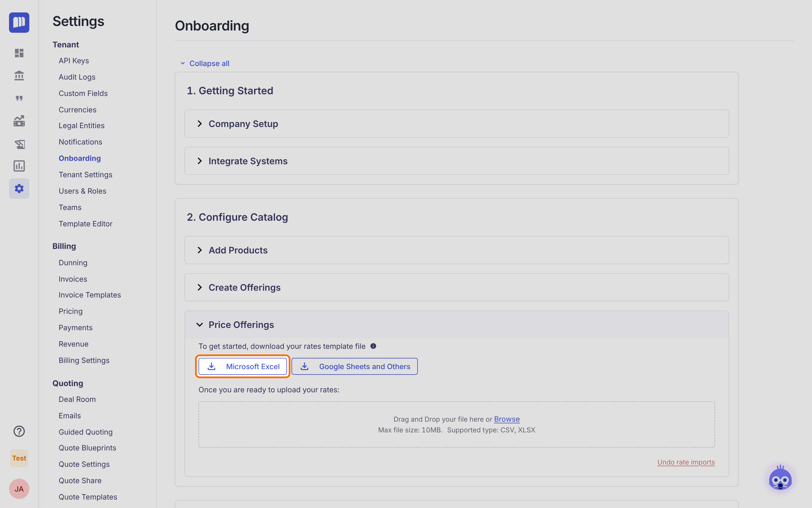Viewport: 812px width, 508px height.
Task: Open Payments billing settings
Action: point(76,328)
